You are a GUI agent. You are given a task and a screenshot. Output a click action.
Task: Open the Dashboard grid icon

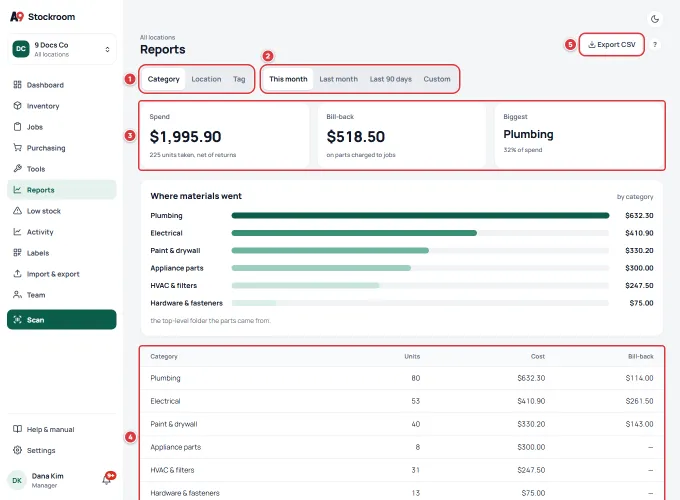tap(17, 85)
